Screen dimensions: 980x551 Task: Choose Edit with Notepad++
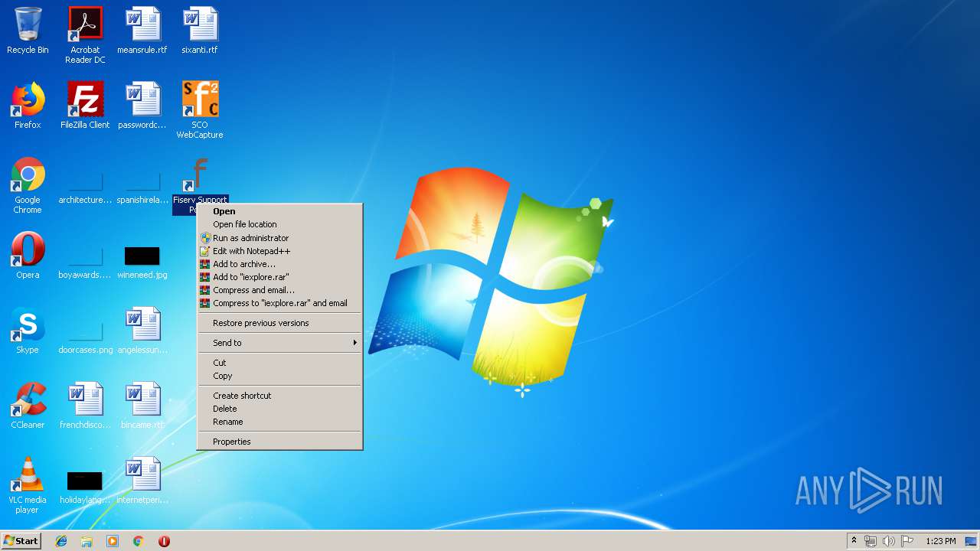coord(279,251)
